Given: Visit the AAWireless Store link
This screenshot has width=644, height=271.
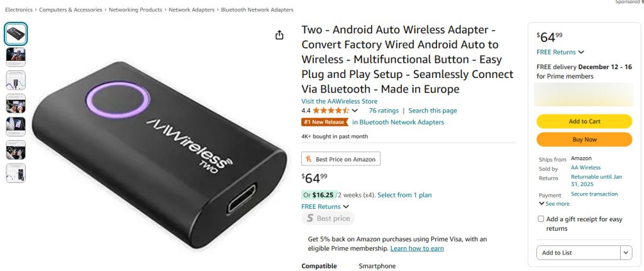Looking at the screenshot, I should point(339,101).
